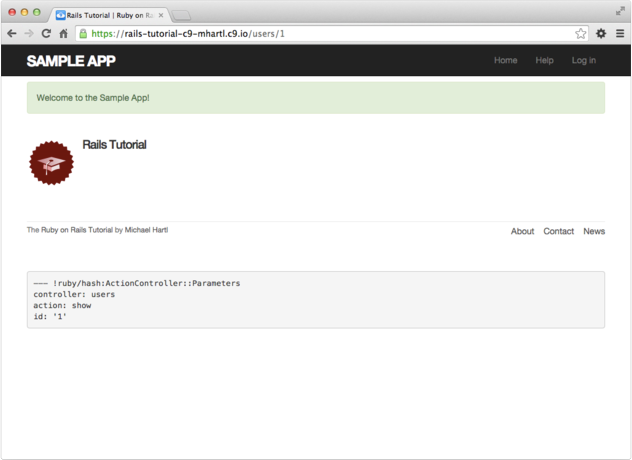
Task: Go to the browser home page icon
Action: click(x=63, y=33)
